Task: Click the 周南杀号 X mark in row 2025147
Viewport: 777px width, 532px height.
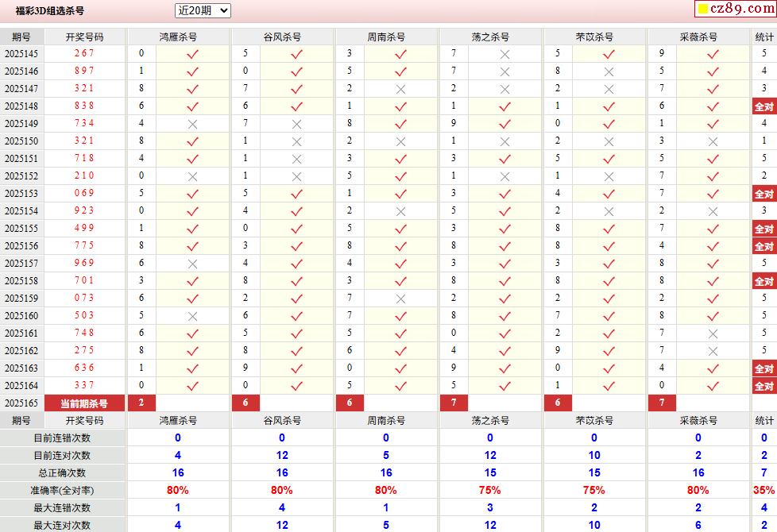Action: click(x=400, y=89)
